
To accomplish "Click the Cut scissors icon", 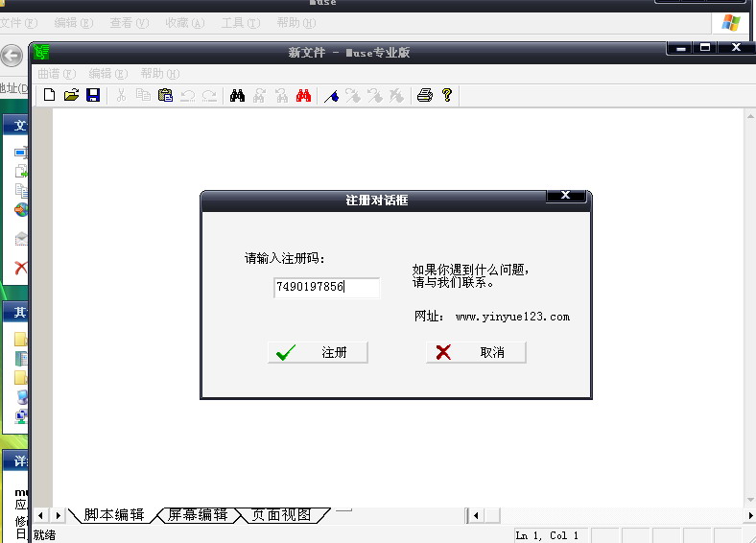I will 121,95.
